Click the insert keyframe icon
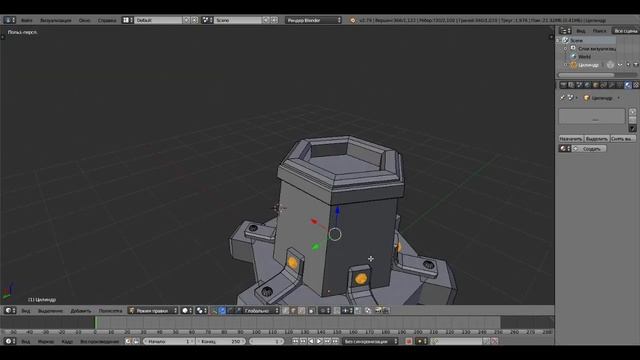Viewport: 640px width, 360px height. (486, 341)
